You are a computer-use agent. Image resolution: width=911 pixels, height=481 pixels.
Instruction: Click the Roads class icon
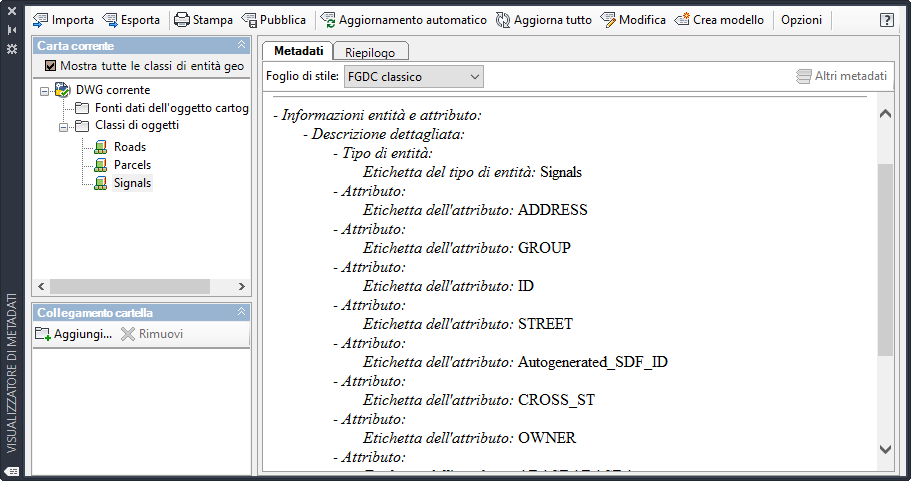(101, 147)
